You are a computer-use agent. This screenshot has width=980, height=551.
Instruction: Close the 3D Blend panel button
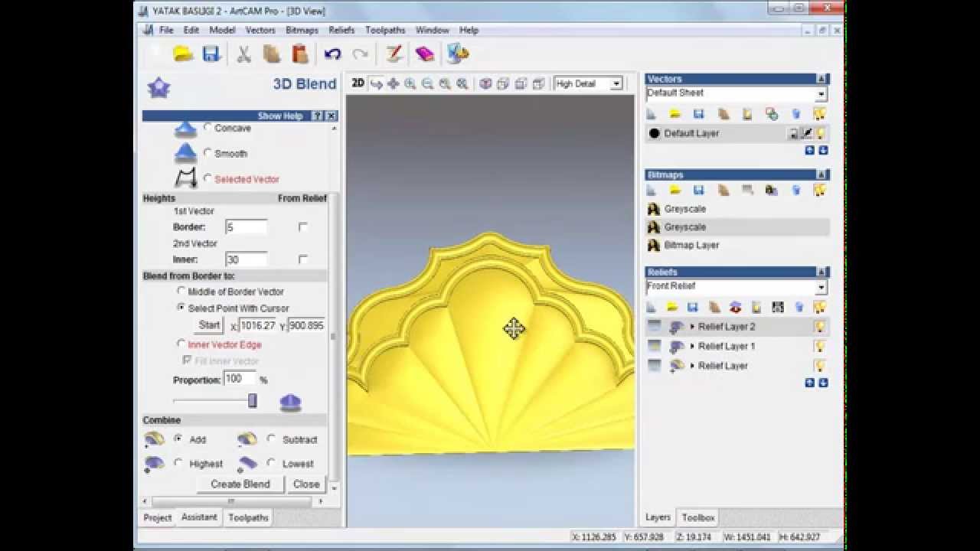(306, 484)
